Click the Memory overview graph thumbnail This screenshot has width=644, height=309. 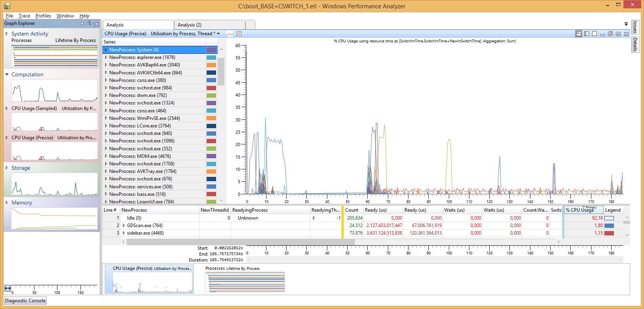pos(54,218)
